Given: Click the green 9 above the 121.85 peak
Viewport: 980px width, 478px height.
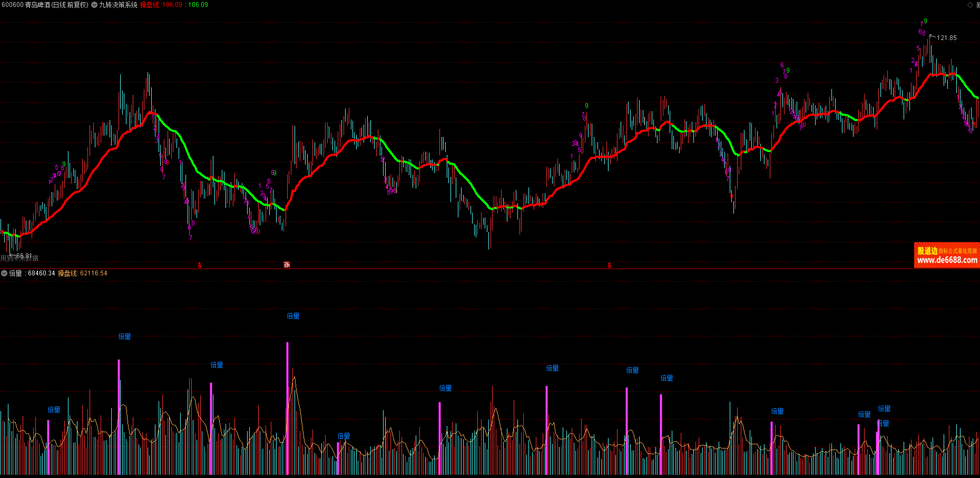Looking at the screenshot, I should tap(925, 21).
